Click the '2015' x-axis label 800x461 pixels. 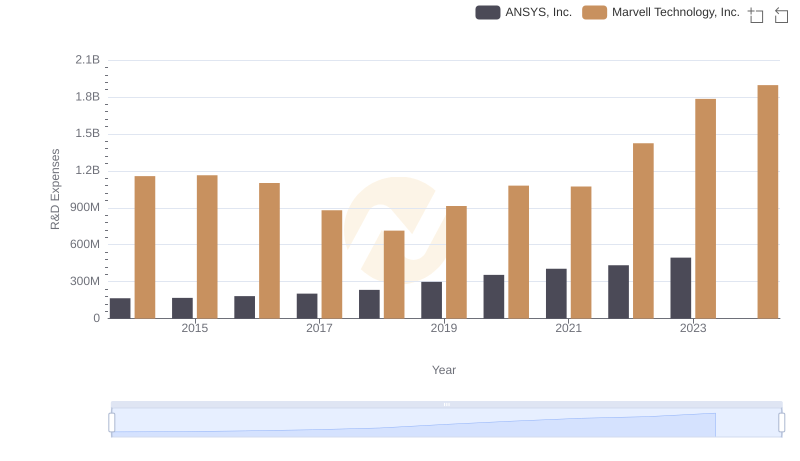point(194,328)
